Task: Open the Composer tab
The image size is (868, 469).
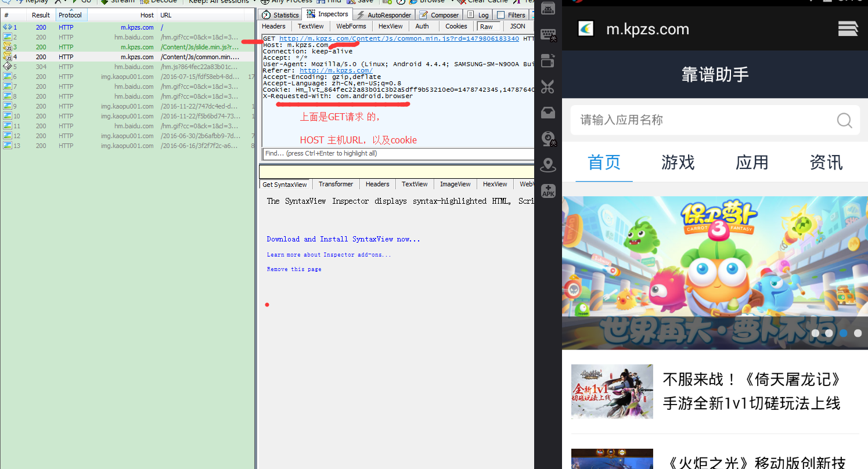Action: coord(440,15)
